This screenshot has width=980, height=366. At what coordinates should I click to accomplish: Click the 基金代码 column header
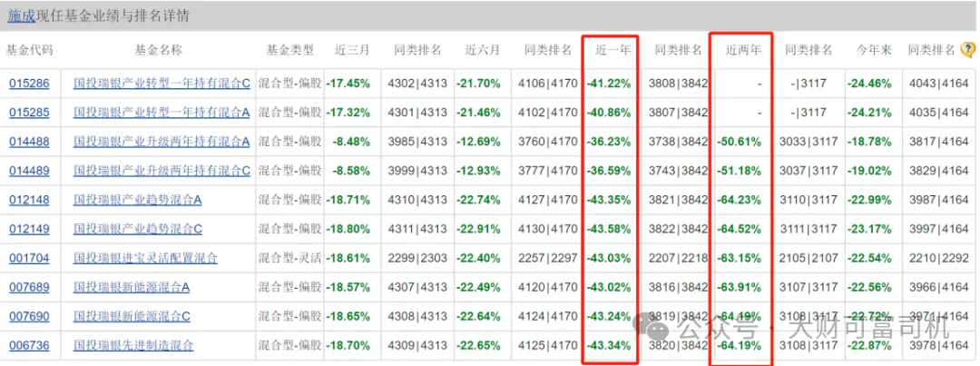pos(29,51)
